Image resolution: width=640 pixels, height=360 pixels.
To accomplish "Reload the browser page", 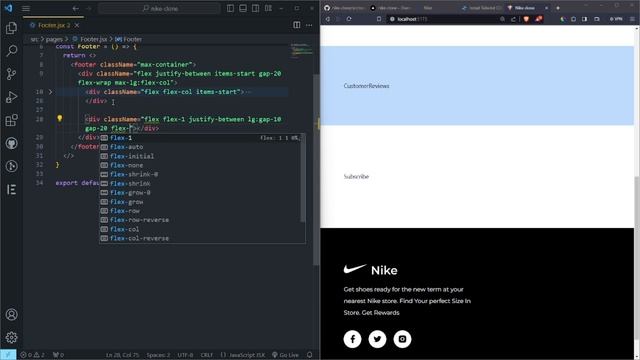I will (349, 19).
